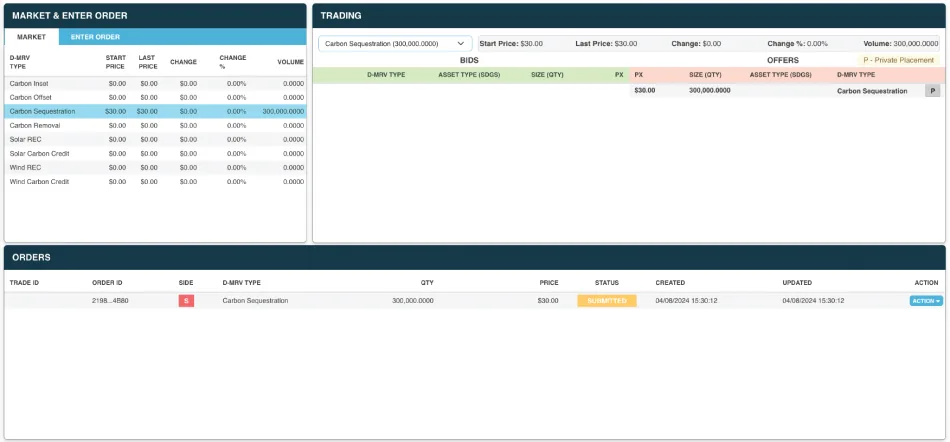
Task: Click the SUBMITTED status badge
Action: point(606,300)
